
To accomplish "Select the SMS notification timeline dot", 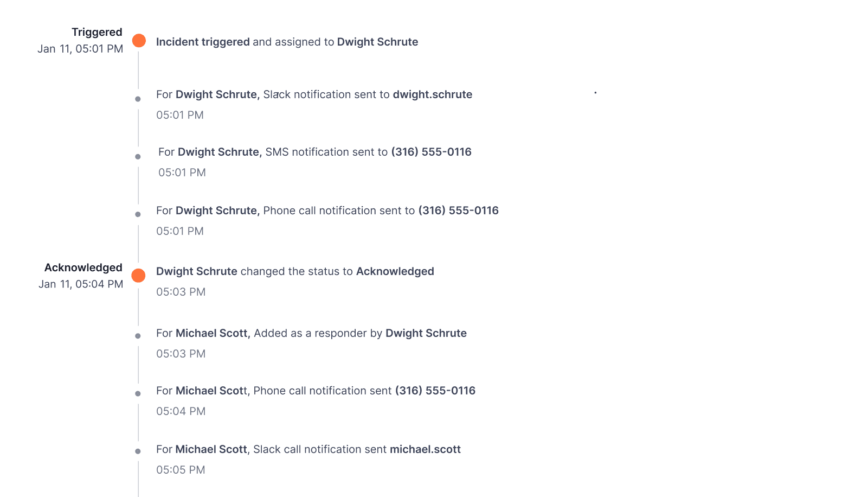I will click(138, 157).
